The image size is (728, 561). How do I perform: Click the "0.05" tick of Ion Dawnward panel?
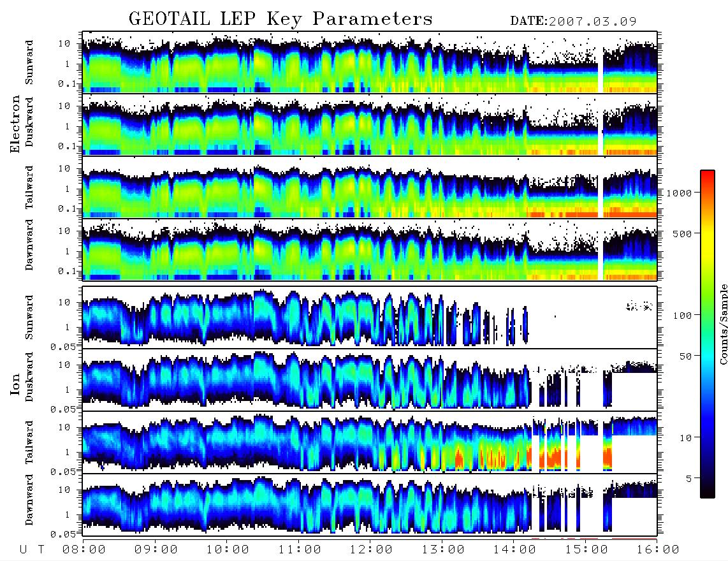point(63,534)
